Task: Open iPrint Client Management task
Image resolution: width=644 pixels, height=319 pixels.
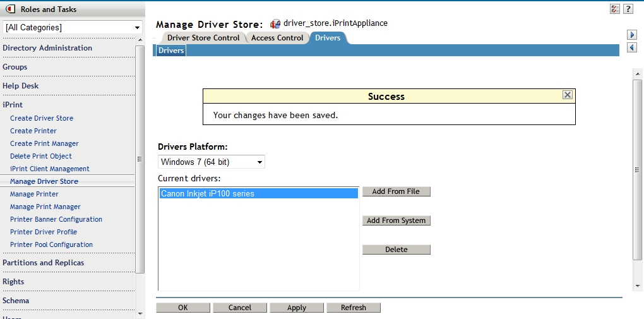Action: [50, 169]
